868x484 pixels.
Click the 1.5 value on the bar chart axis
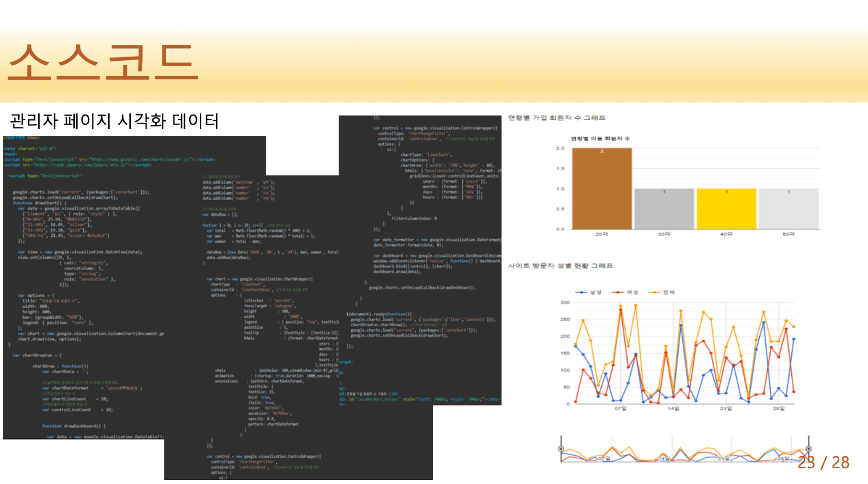(x=560, y=169)
